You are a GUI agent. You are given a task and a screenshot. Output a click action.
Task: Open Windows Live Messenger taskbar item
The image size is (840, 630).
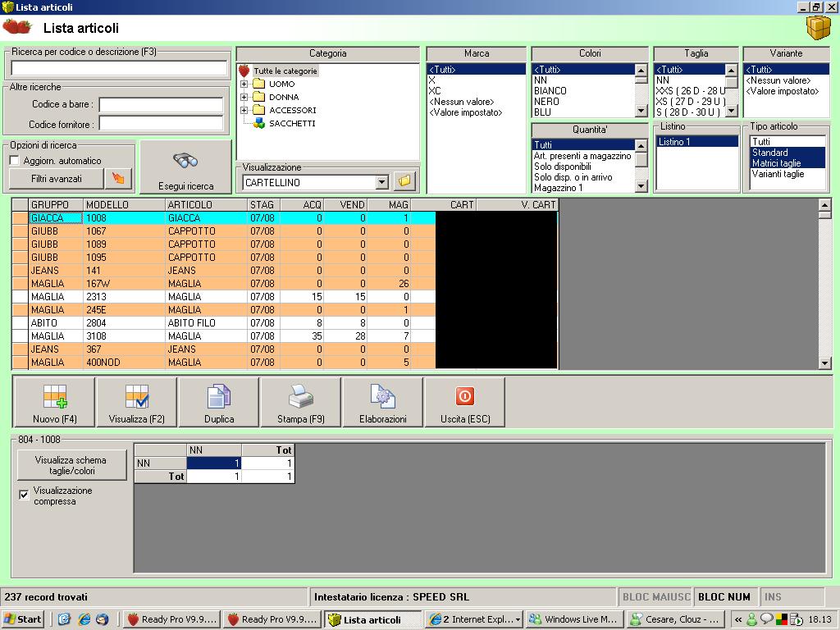575,619
